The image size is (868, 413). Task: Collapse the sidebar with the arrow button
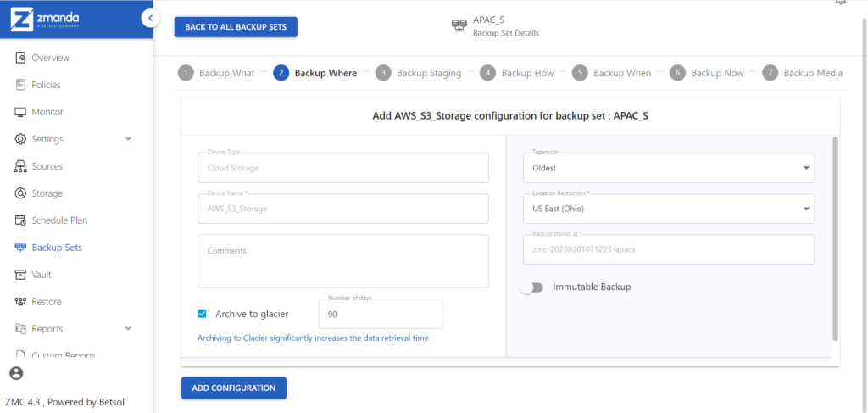(x=150, y=19)
